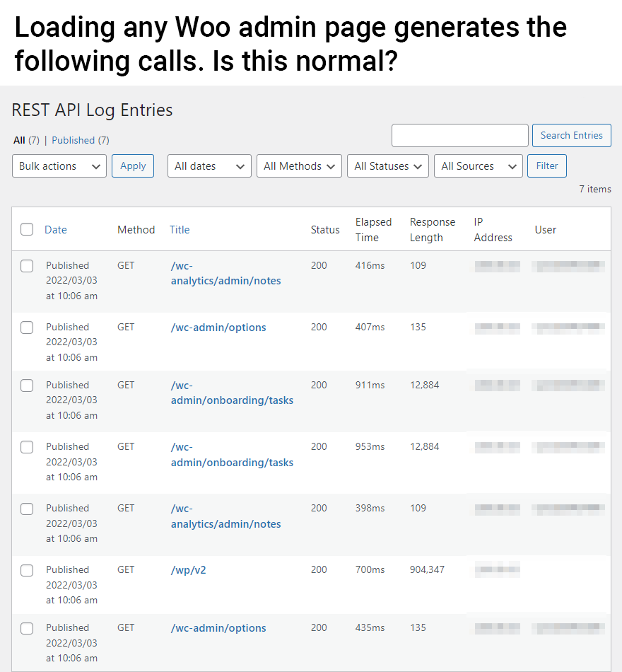Screen dimensions: 622x672
Task: Open /wc-admin/onboarding/tasks entry with 911ms
Action: pyautogui.click(x=232, y=393)
